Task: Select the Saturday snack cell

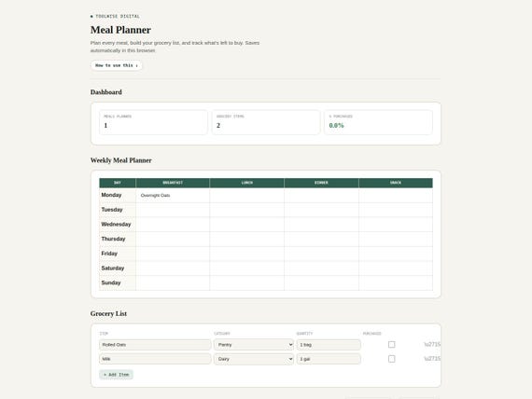Action: [396, 268]
